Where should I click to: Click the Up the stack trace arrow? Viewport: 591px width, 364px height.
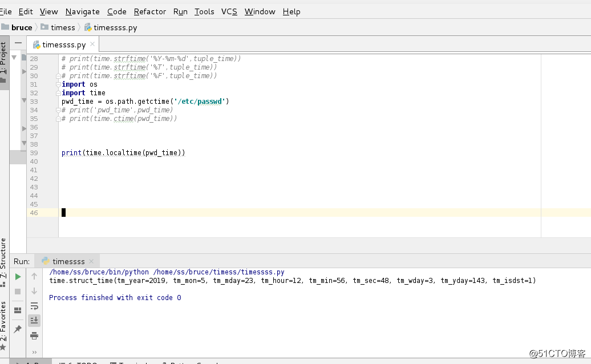point(34,276)
